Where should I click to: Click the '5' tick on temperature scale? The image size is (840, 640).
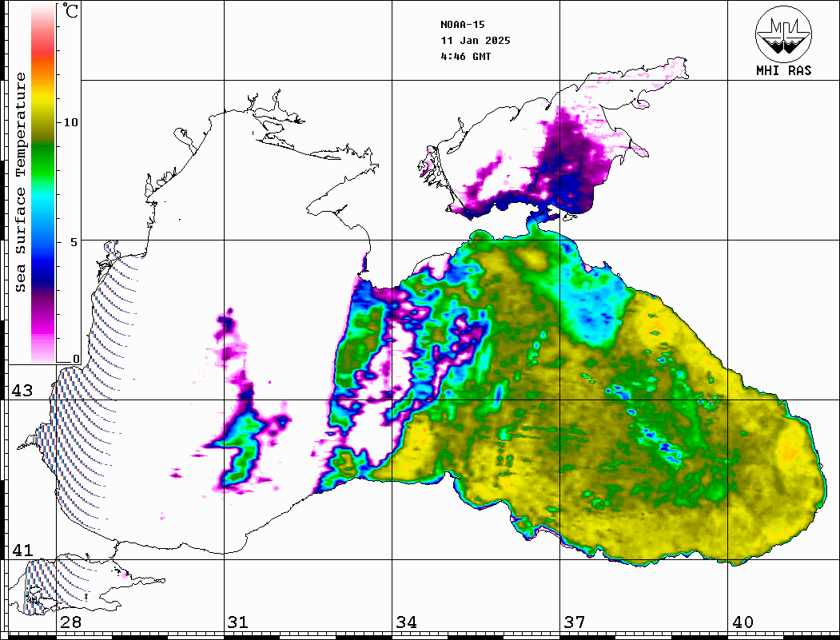[x=74, y=241]
